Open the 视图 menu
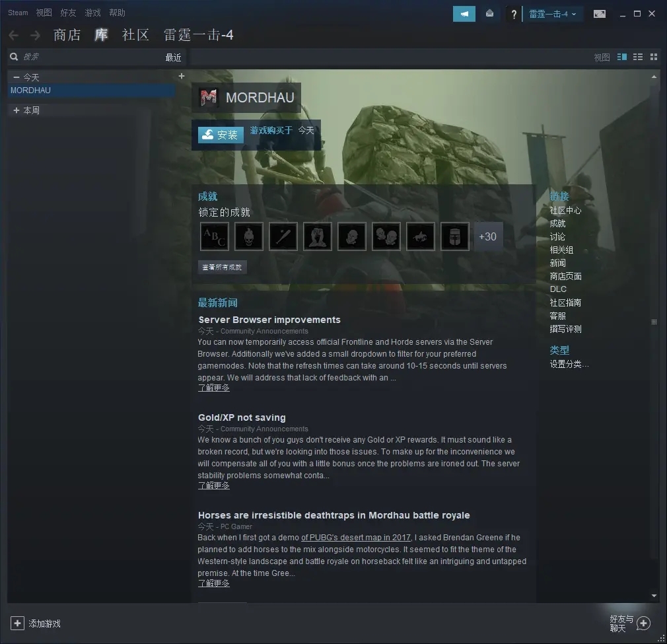Screen dimensions: 667x644 44,13
